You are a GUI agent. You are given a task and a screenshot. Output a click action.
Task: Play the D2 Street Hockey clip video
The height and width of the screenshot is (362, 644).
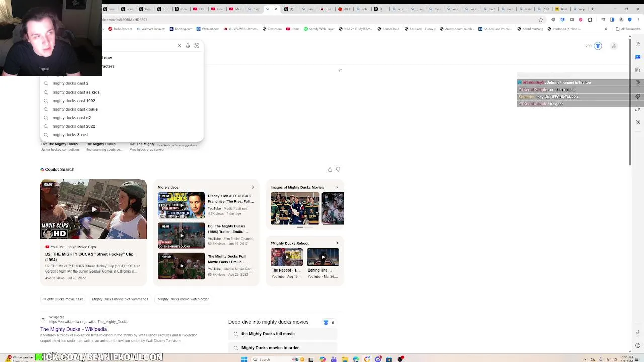tap(94, 210)
